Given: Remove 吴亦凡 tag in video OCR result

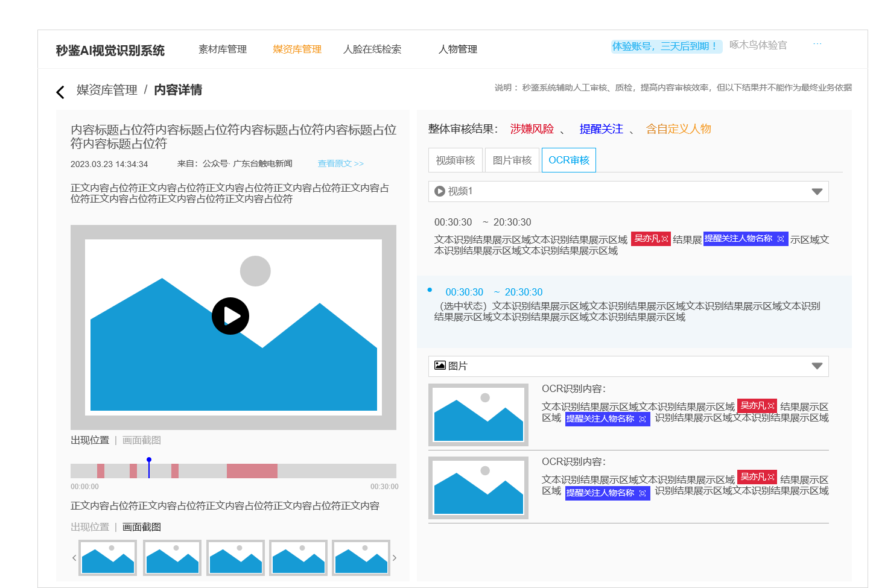Looking at the screenshot, I should click(x=665, y=239).
